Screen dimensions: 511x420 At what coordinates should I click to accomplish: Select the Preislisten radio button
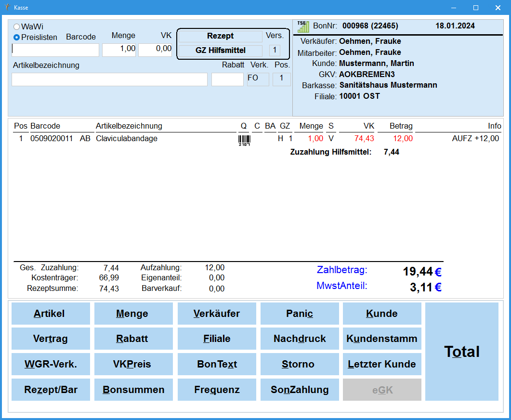point(17,37)
